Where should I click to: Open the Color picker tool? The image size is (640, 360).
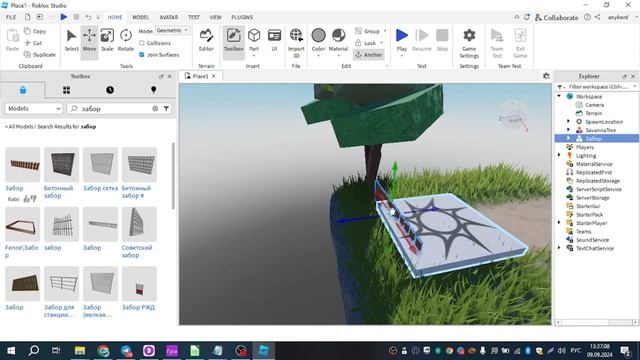(318, 40)
